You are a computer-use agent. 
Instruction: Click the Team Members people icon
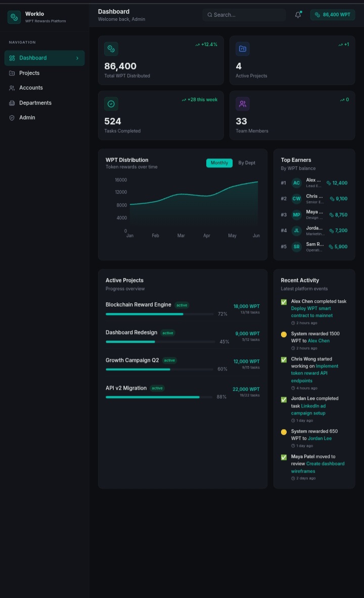click(x=242, y=104)
